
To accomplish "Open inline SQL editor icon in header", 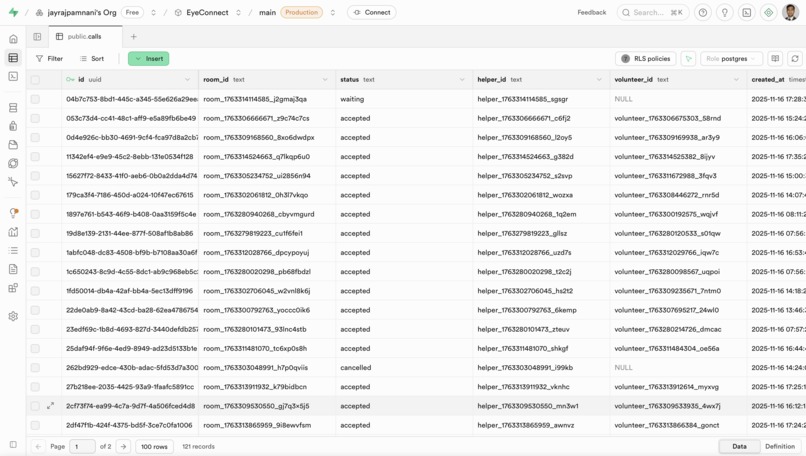I will pos(747,12).
